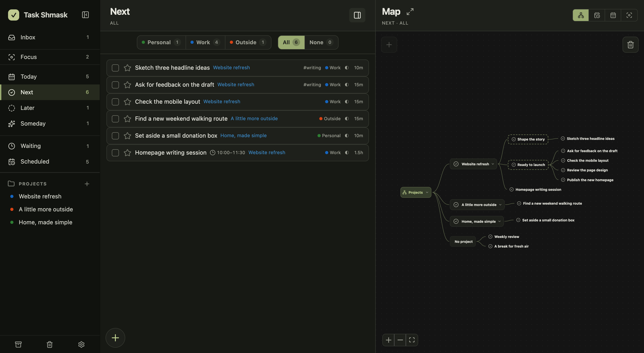Screen dimensions: 644x353
Task: Click #writing tag on Ask for feedback task
Action: pyautogui.click(x=312, y=85)
